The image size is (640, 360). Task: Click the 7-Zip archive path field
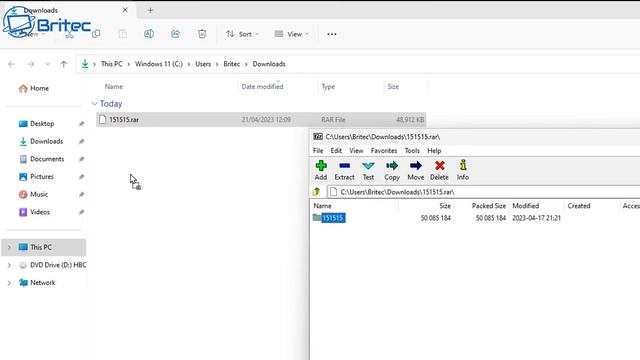(483, 192)
